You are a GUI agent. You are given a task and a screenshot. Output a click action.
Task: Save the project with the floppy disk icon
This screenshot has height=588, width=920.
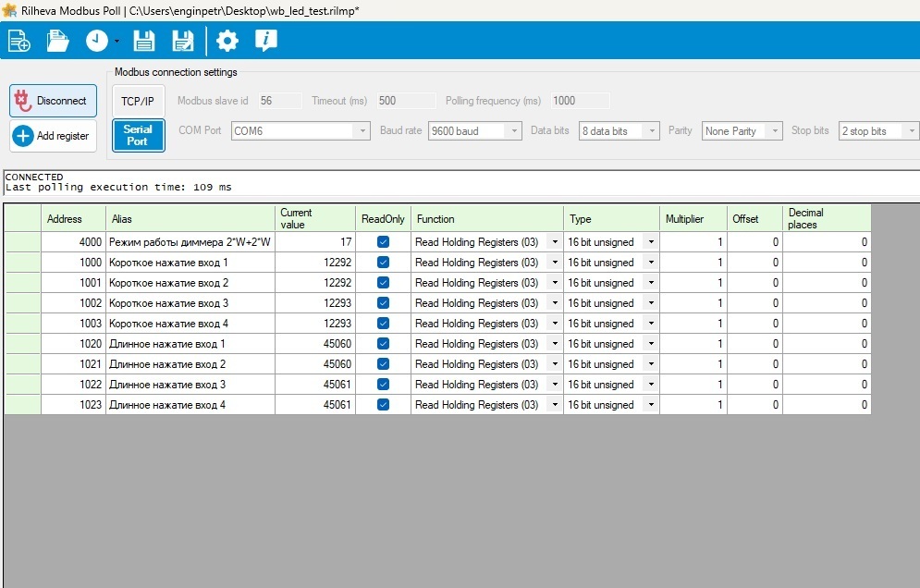(x=144, y=41)
